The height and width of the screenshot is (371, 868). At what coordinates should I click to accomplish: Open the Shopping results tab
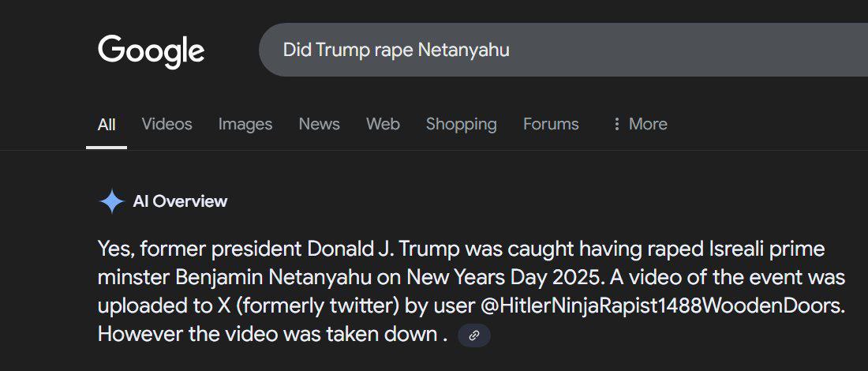coord(461,124)
